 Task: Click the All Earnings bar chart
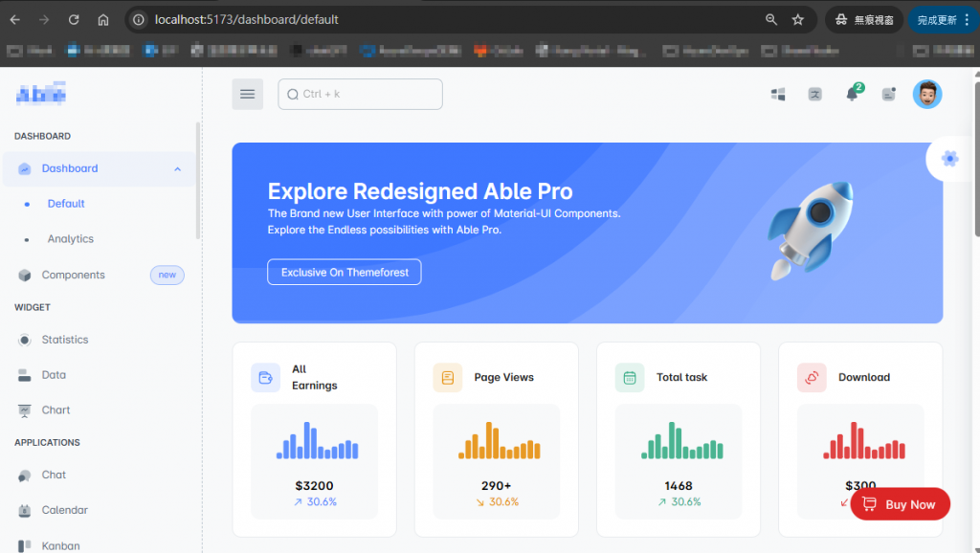[318, 440]
